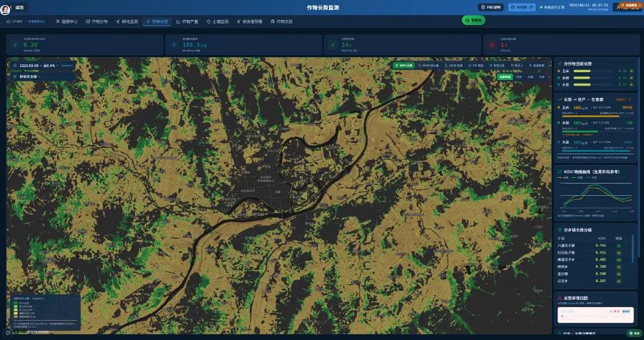Viewport: 644px width, 340px height.
Task: Filter the map to 水稻 crops only
Action: (x=530, y=77)
